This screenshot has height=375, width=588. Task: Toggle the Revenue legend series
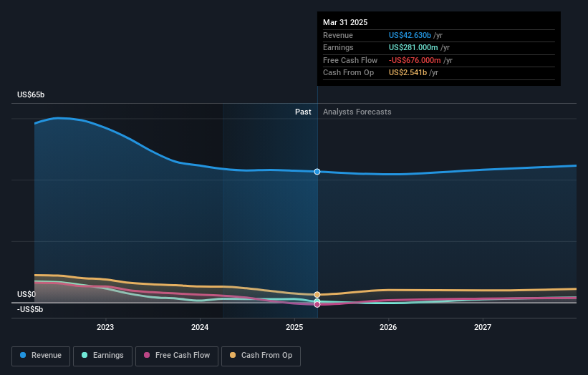[41, 356]
